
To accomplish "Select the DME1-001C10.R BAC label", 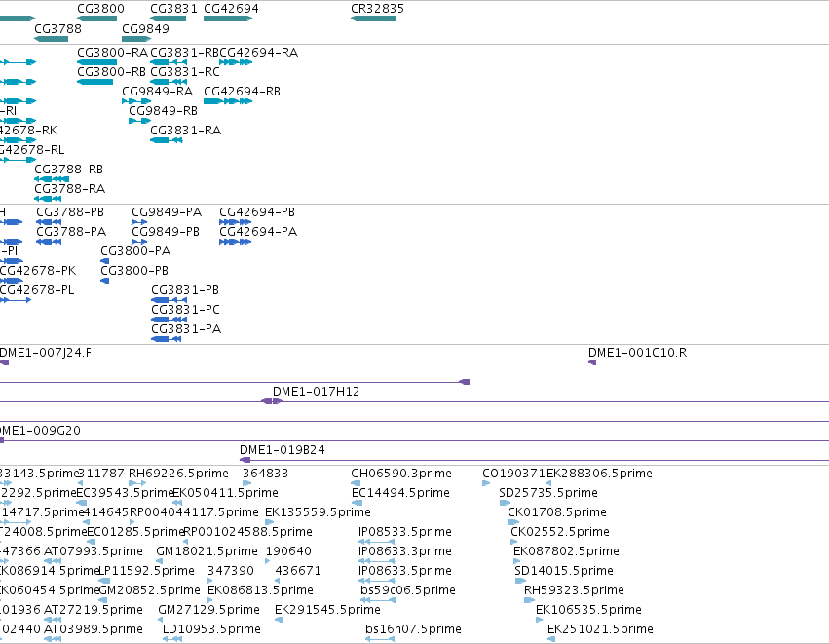I will pos(638,353).
